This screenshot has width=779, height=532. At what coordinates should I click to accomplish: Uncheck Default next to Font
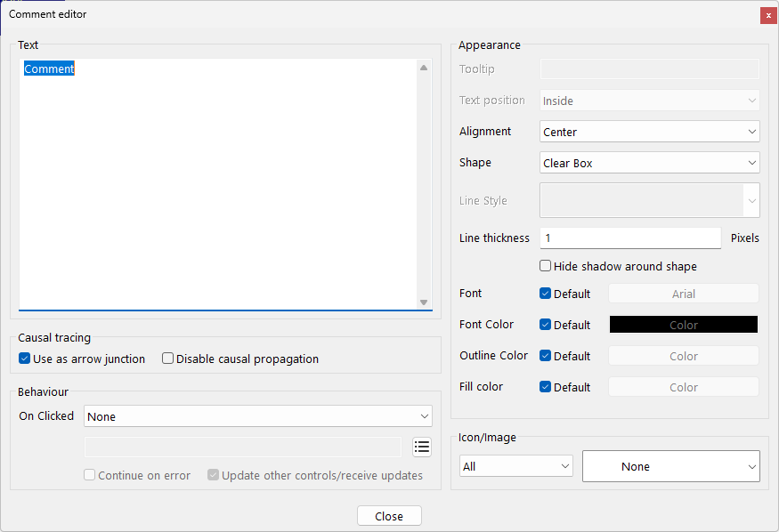(545, 294)
